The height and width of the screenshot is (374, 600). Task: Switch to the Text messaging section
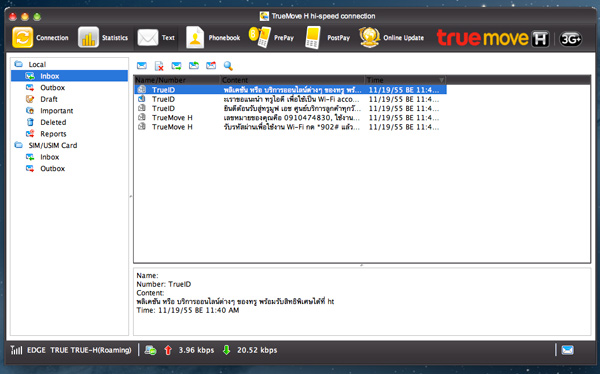[156, 38]
